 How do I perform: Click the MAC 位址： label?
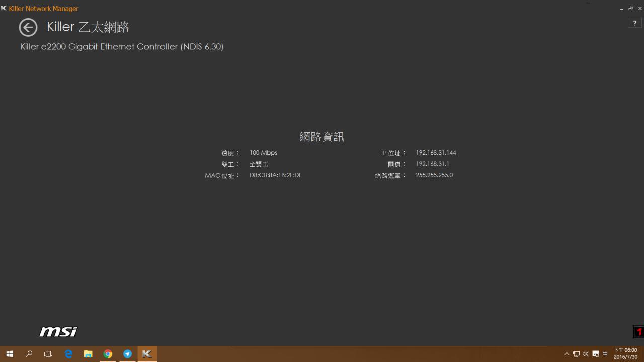coord(222,176)
